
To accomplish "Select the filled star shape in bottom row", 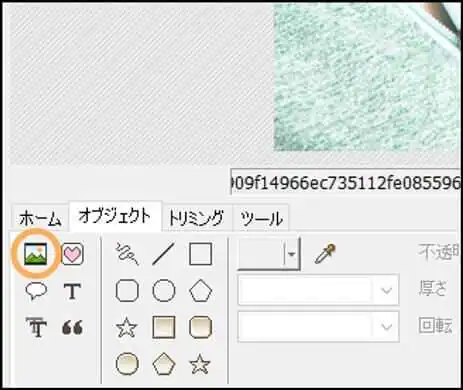I will tap(200, 364).
